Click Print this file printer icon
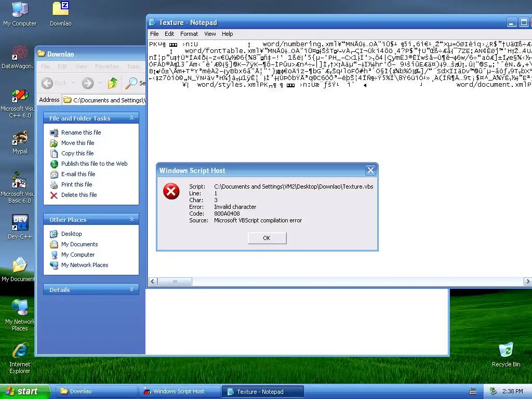 pos(54,185)
